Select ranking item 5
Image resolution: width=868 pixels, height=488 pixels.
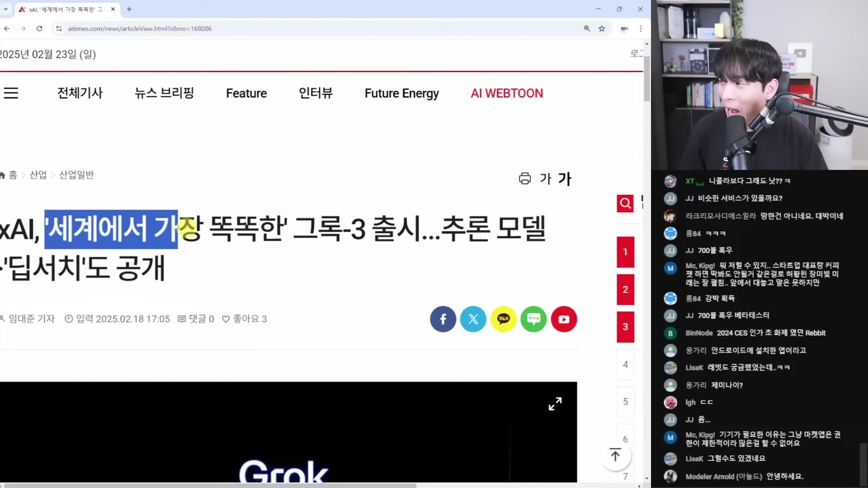coord(625,402)
